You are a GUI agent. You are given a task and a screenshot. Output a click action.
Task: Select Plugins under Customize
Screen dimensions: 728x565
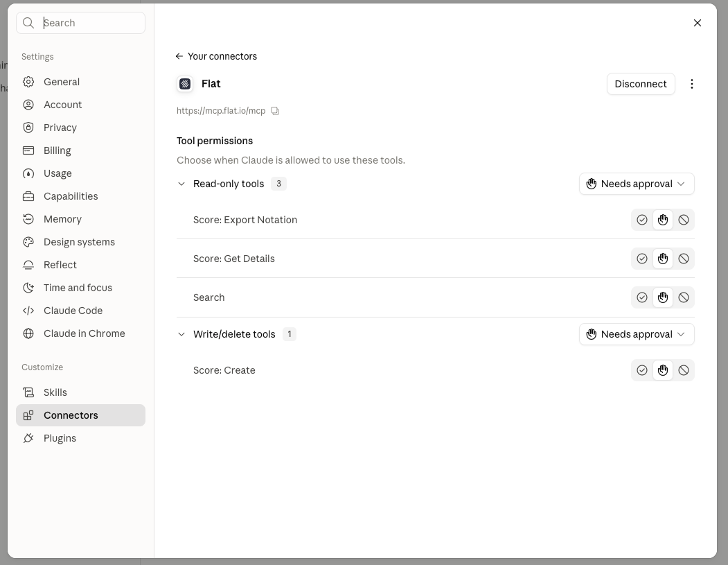tap(81, 438)
